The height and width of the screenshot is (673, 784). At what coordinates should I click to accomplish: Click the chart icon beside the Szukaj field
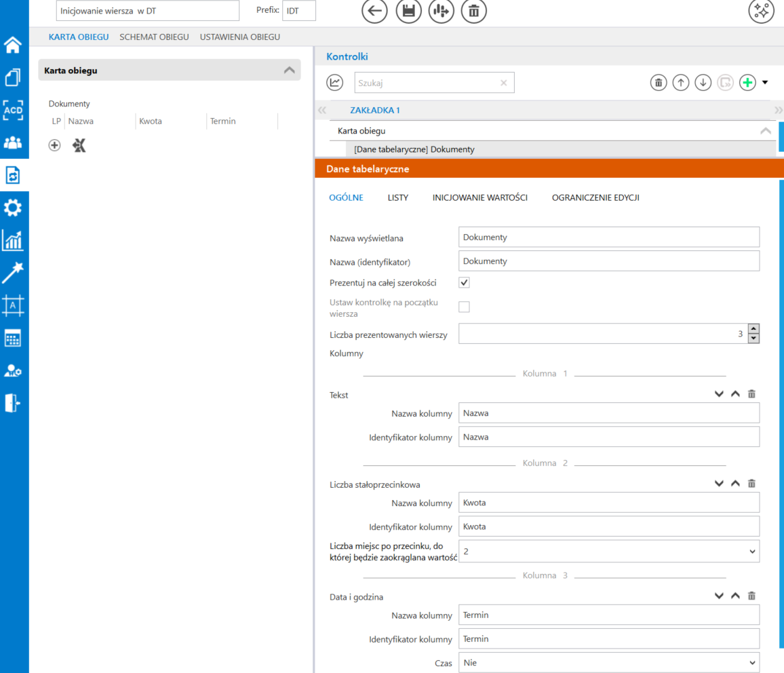pyautogui.click(x=334, y=83)
